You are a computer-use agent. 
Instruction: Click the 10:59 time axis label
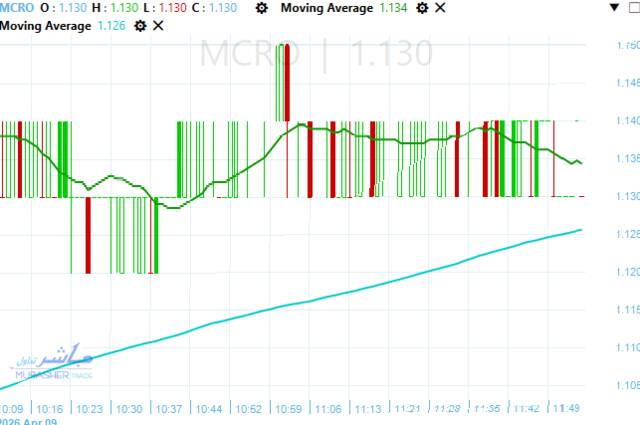pos(287,408)
